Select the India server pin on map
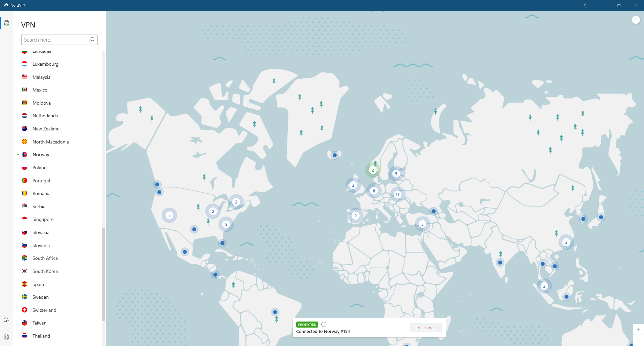644x346 pixels. [x=500, y=263]
